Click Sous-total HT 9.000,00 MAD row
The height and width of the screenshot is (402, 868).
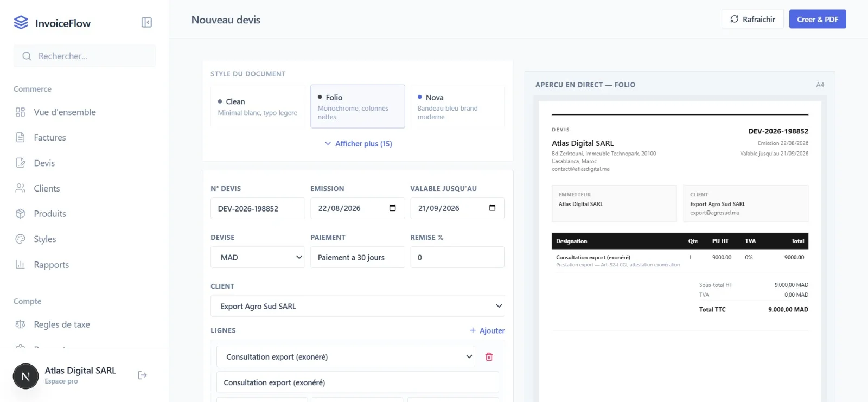click(754, 285)
